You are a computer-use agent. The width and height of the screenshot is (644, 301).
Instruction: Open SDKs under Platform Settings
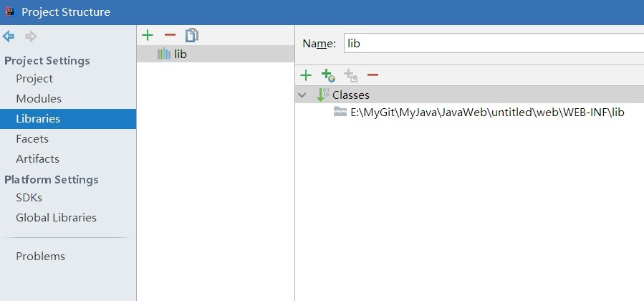click(29, 198)
